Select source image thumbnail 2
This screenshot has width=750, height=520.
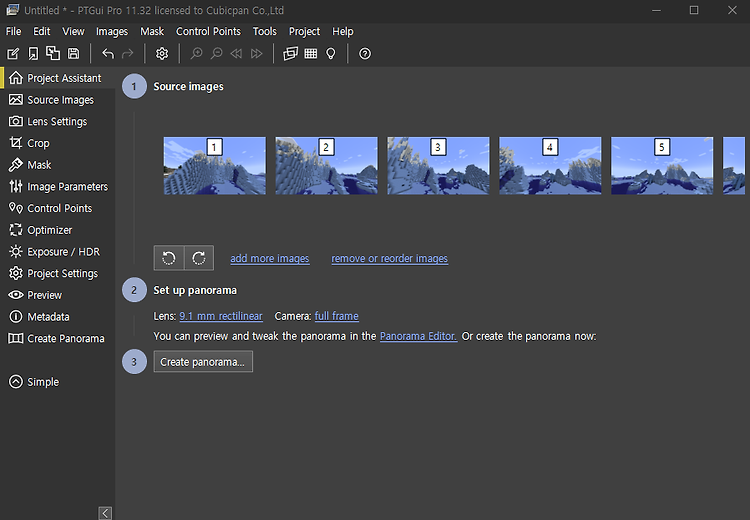pos(327,166)
